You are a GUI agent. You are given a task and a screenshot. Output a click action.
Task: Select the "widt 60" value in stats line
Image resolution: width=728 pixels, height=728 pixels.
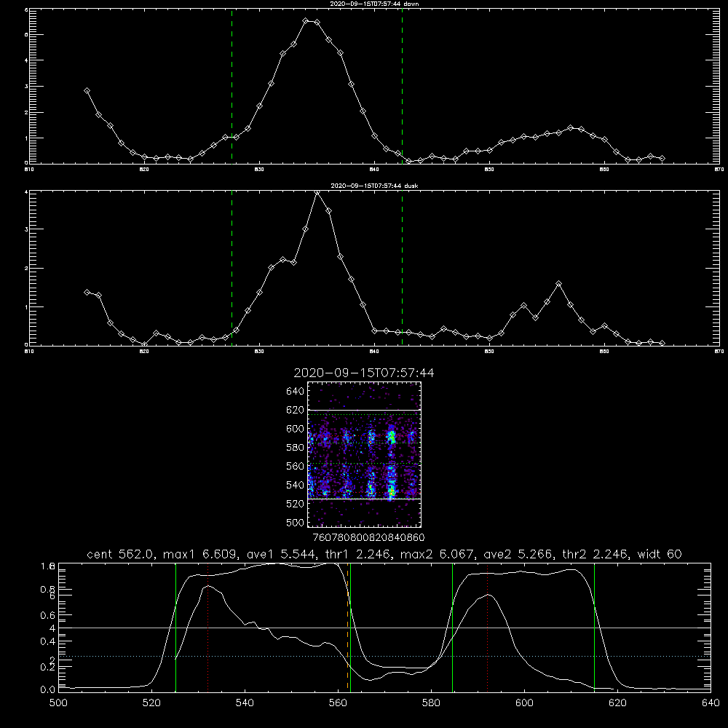660,554
